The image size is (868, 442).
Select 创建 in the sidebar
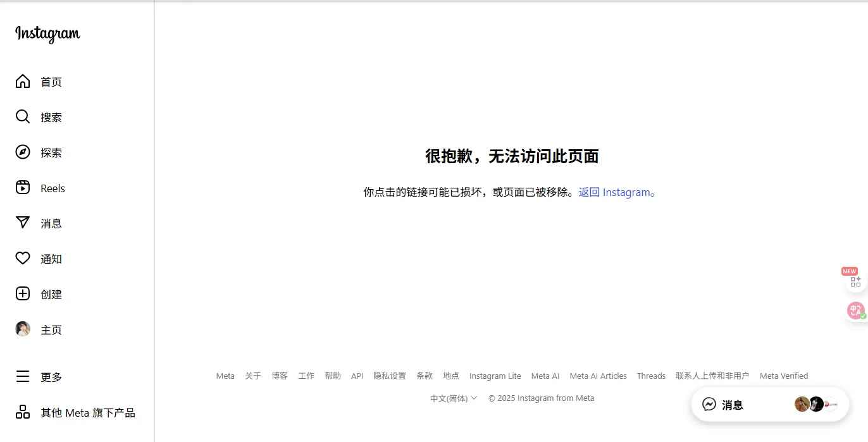[x=51, y=295]
